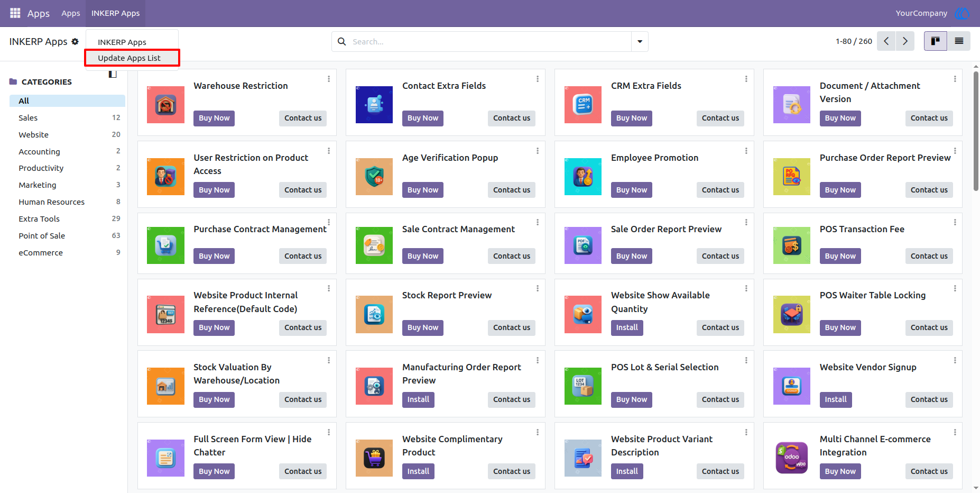The width and height of the screenshot is (980, 493).
Task: Focus the search input field
Action: coord(490,41)
